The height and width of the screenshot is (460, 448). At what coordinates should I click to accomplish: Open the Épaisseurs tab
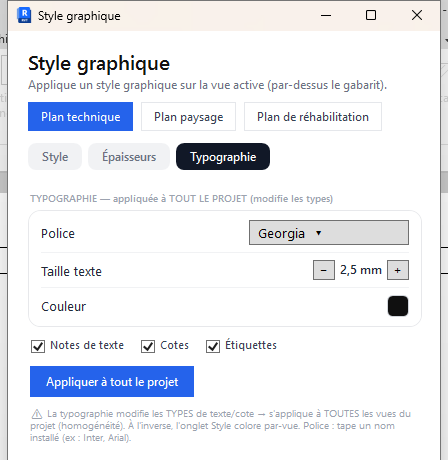tap(129, 157)
